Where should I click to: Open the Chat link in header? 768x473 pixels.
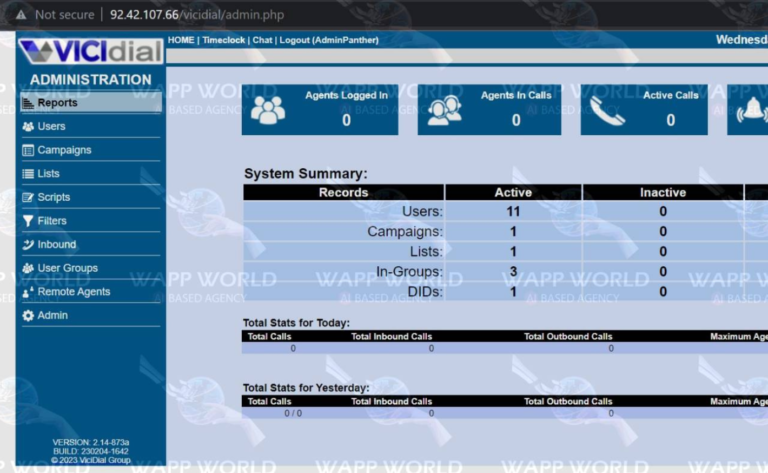tap(262, 40)
